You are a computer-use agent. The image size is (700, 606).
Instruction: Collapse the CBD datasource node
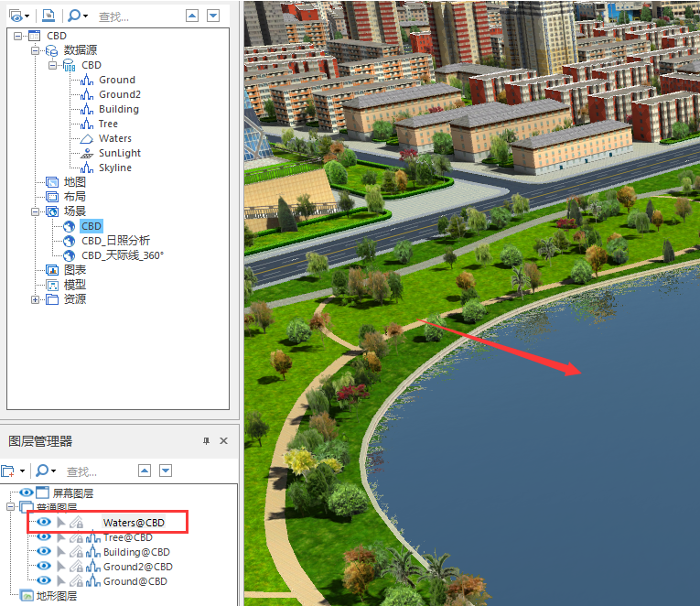[x=52, y=66]
